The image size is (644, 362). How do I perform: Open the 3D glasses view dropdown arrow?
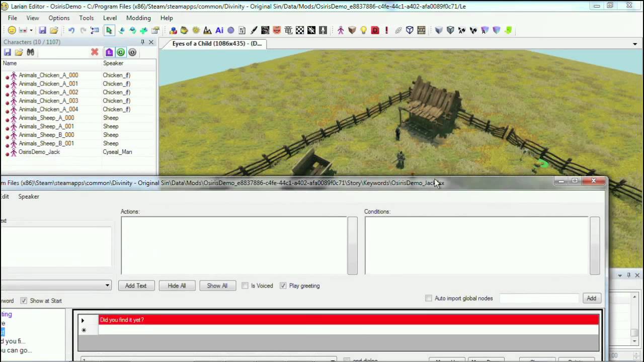[x=31, y=31]
